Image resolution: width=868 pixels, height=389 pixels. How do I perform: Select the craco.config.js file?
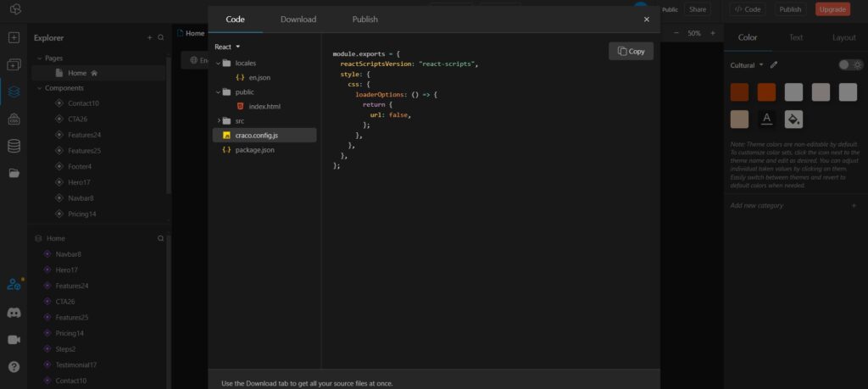coord(264,135)
